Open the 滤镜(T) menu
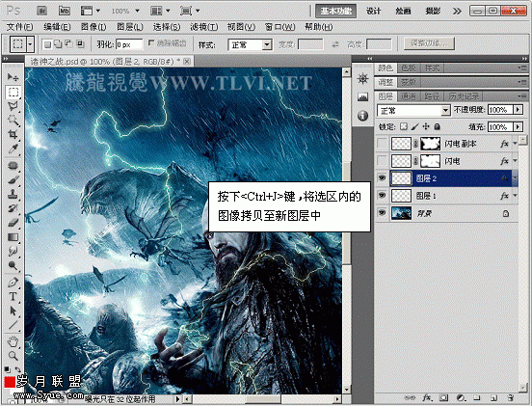 click(x=204, y=27)
